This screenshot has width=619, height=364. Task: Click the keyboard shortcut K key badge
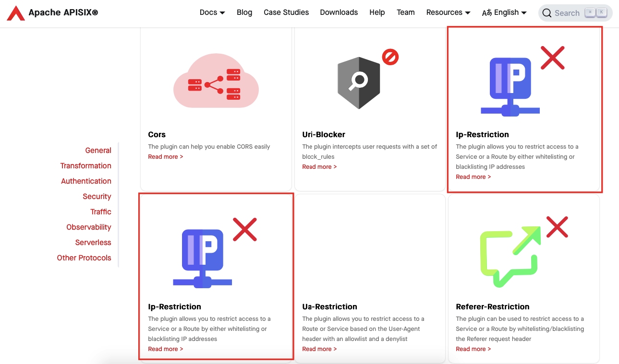click(x=601, y=12)
